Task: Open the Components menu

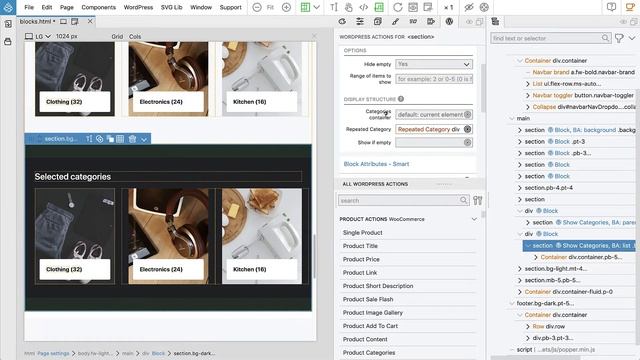Action: coord(98,7)
